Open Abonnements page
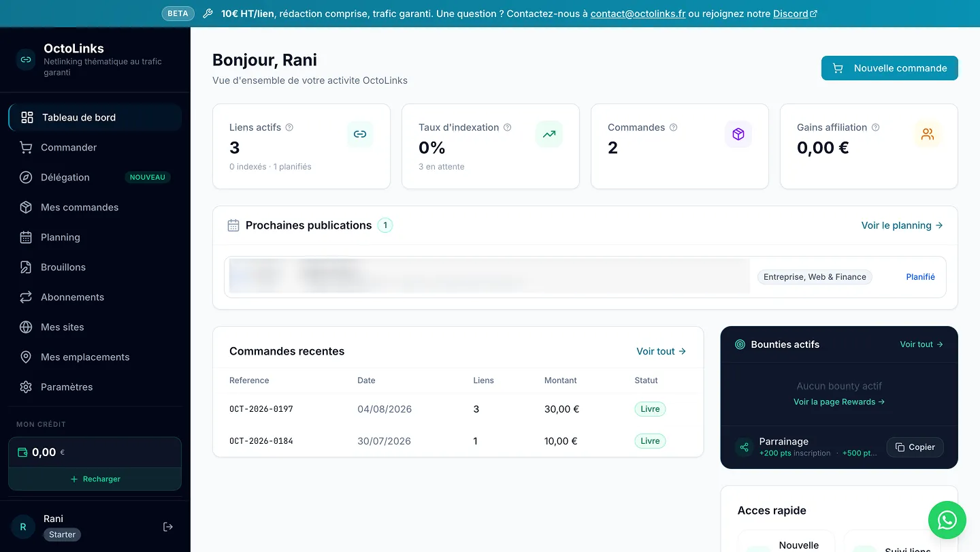This screenshot has height=552, width=980. tap(95, 297)
